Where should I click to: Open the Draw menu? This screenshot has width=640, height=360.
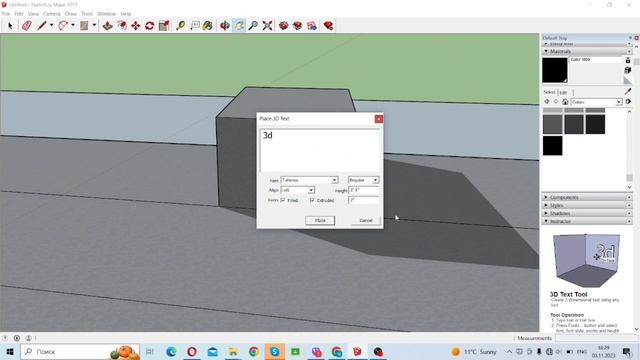click(x=71, y=14)
